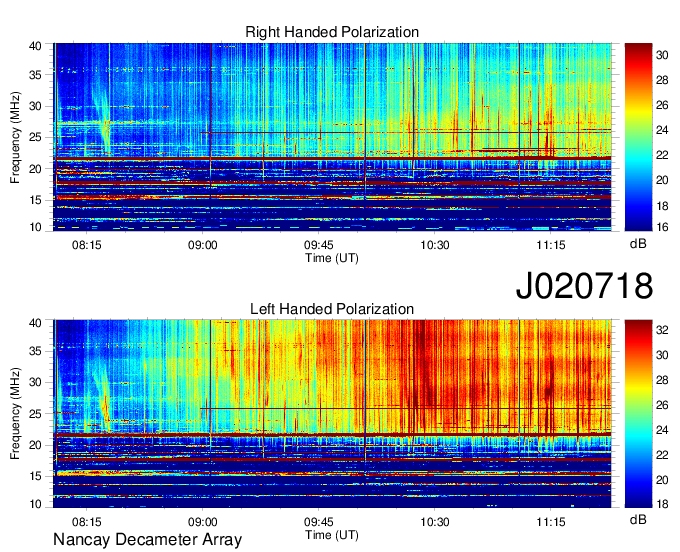680x552 pixels.
Task: Click the 08:15 tick of the left-handed plot
Action: tap(86, 522)
